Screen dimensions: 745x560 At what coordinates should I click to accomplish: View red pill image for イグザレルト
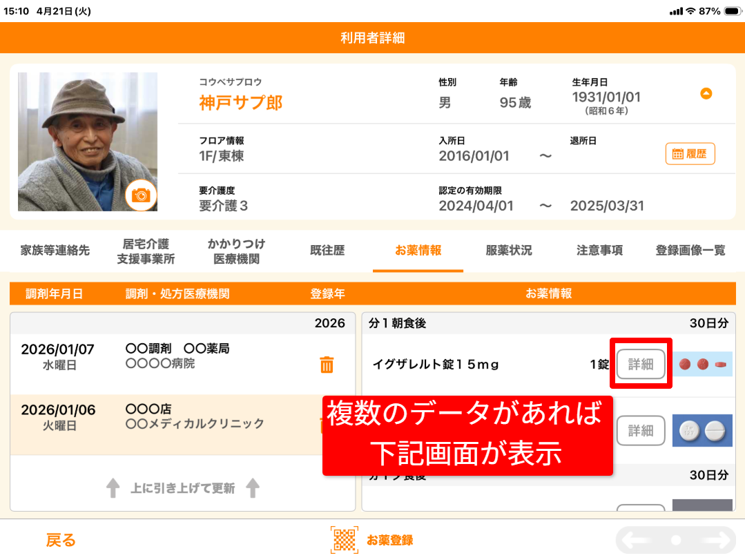(x=702, y=364)
